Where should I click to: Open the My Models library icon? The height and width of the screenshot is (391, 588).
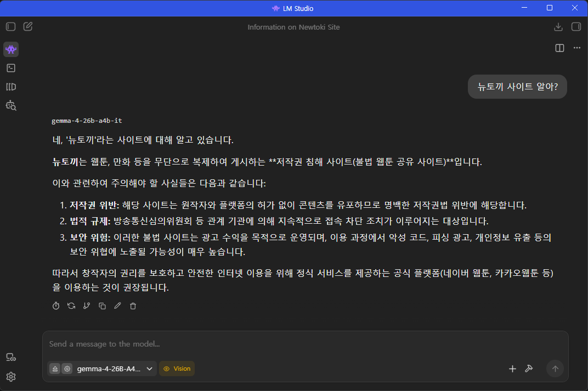click(11, 87)
